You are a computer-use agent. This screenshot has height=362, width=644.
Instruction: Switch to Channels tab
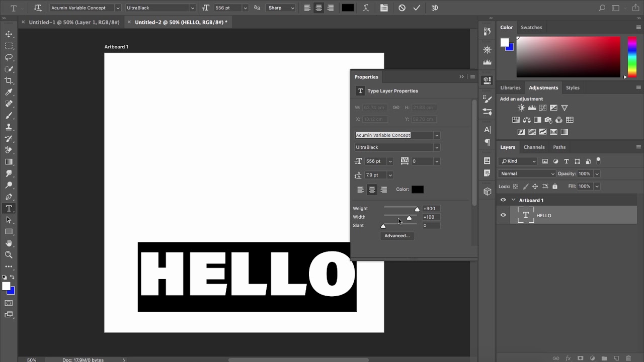[534, 147]
